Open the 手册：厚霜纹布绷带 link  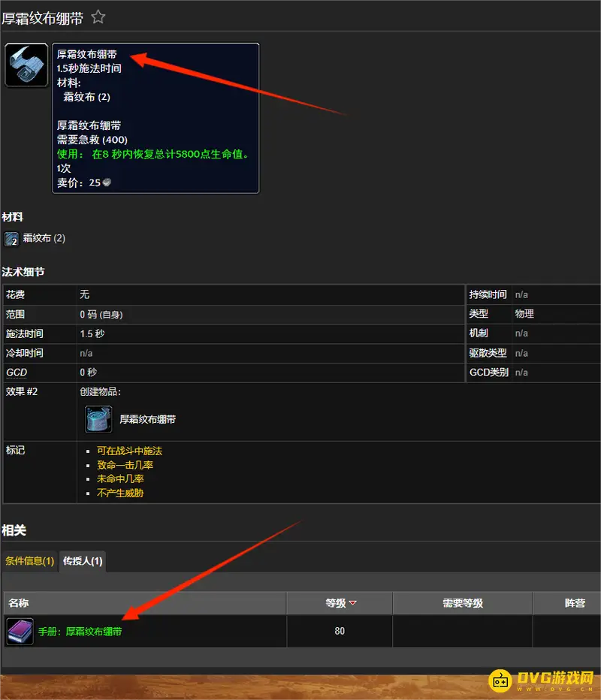(80, 632)
